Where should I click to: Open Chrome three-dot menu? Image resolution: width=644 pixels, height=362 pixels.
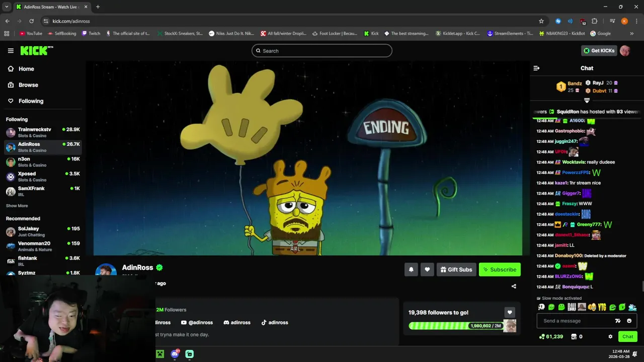tap(636, 21)
